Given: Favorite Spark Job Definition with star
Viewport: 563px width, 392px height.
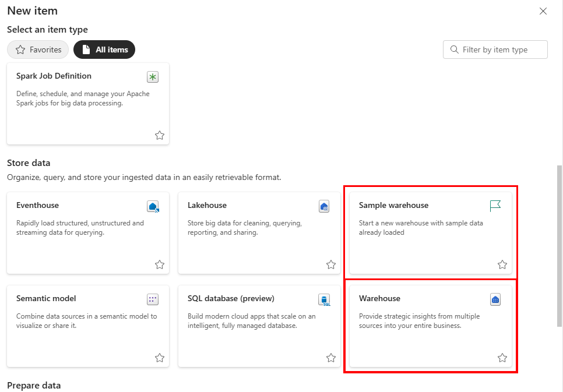Looking at the screenshot, I should point(160,135).
